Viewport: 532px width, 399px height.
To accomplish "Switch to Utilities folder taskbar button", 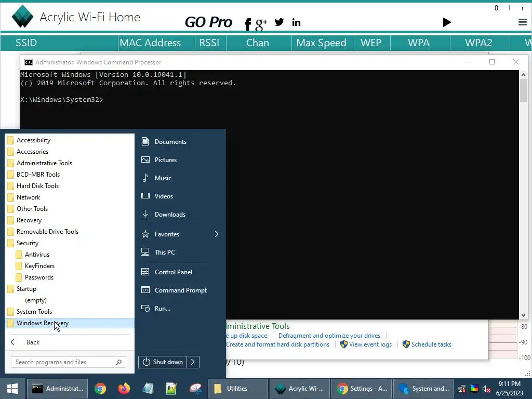I will coord(238,389).
